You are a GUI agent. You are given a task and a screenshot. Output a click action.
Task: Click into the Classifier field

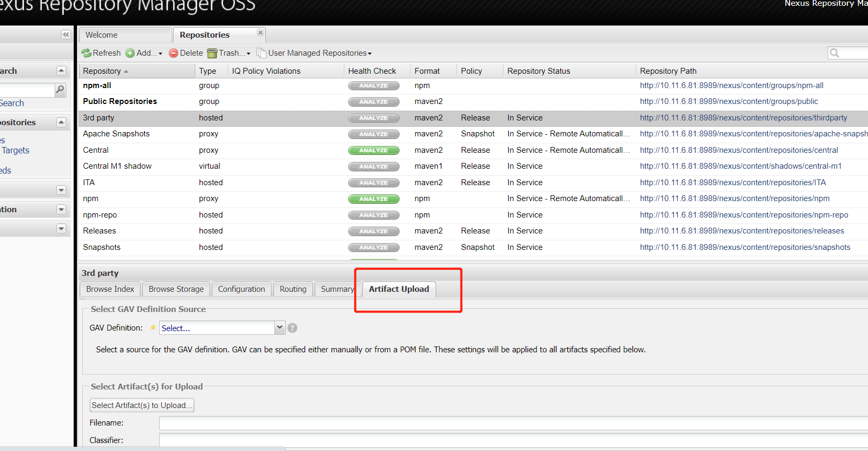coord(514,440)
